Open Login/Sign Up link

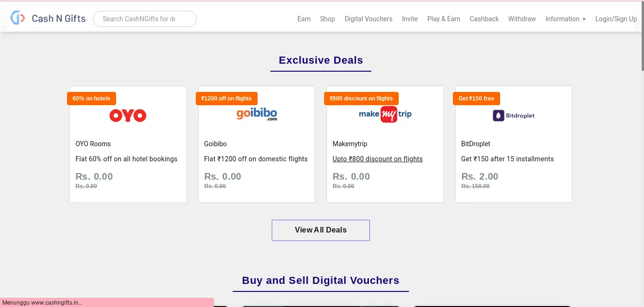tap(616, 19)
